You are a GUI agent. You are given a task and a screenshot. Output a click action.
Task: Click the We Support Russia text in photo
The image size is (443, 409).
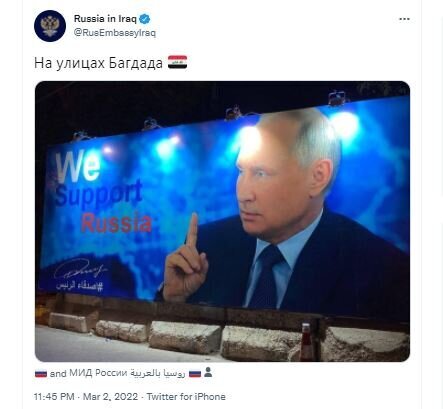coord(103,192)
